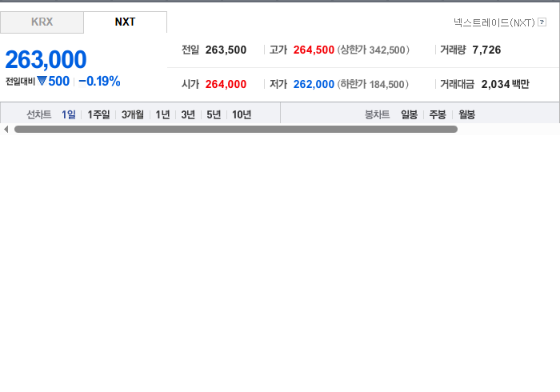560x392 pixels.
Task: Click the horizontal scrollbar left arrow
Action: pos(6,130)
